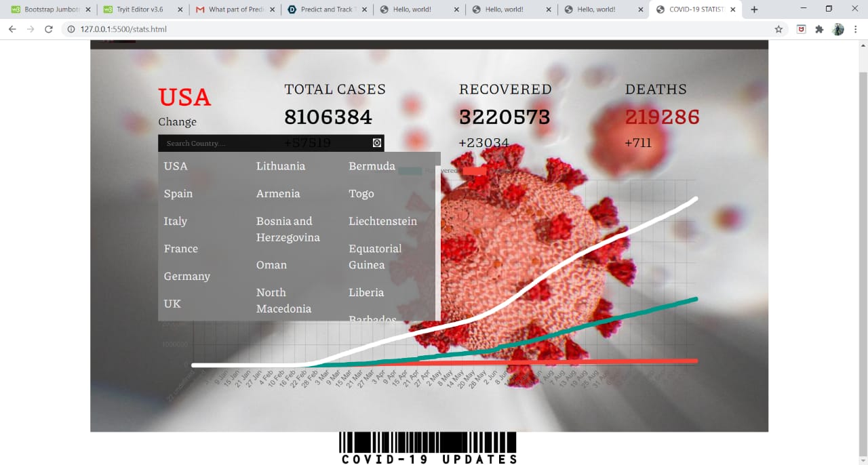Click the +23034 recovered change

coord(484,143)
